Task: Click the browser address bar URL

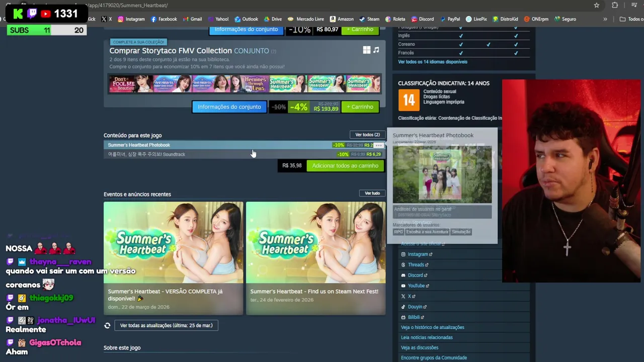Action: point(128,5)
